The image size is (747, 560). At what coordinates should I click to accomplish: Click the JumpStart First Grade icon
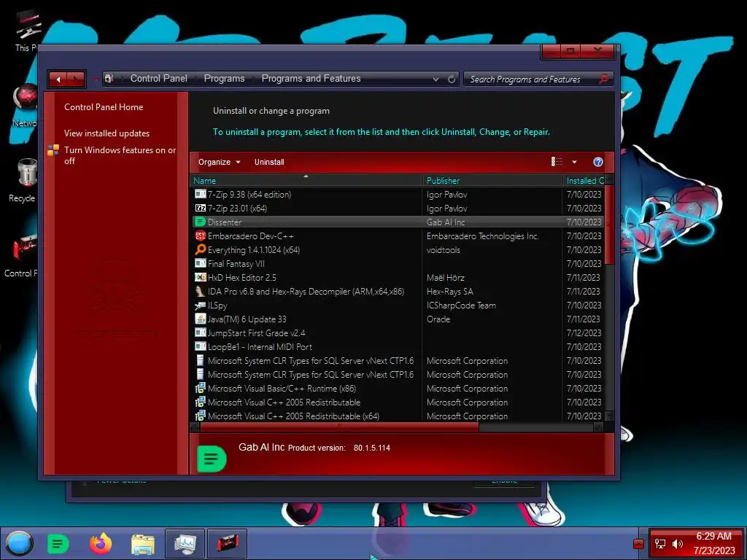click(200, 332)
